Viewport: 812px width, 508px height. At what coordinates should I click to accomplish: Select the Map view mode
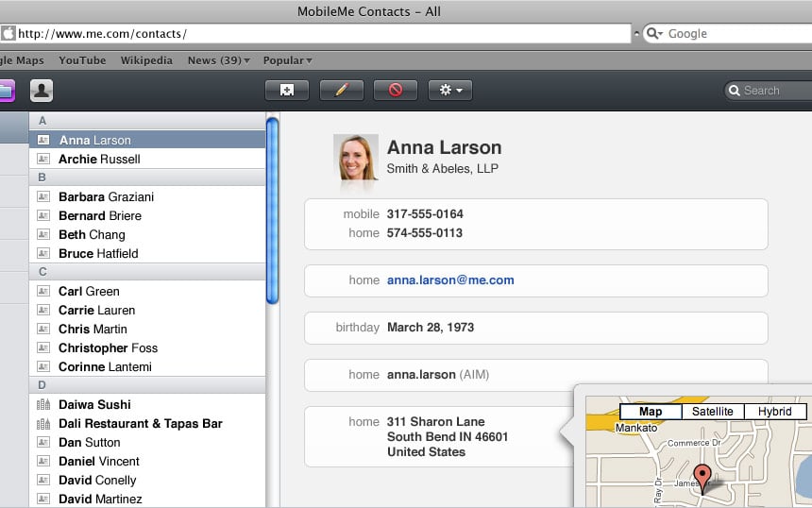[651, 412]
